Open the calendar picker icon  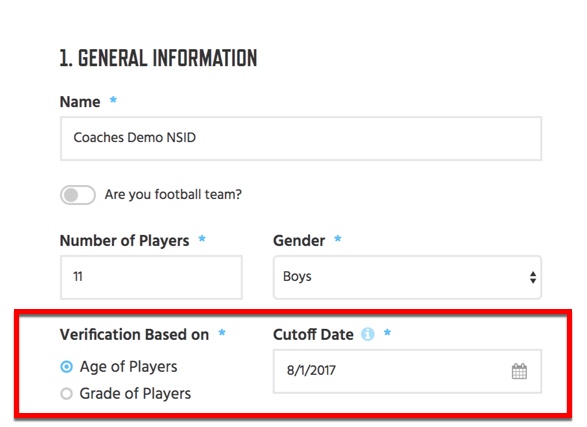pos(519,371)
